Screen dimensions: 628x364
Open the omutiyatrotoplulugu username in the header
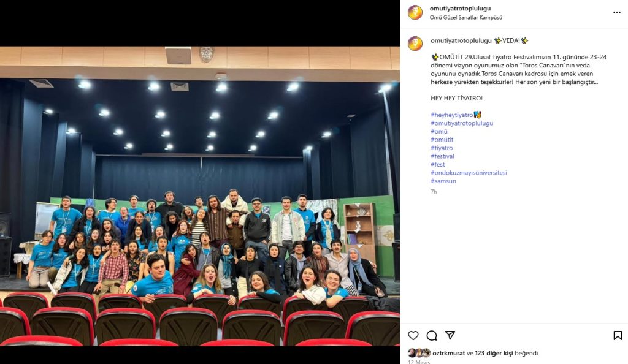[x=460, y=9]
